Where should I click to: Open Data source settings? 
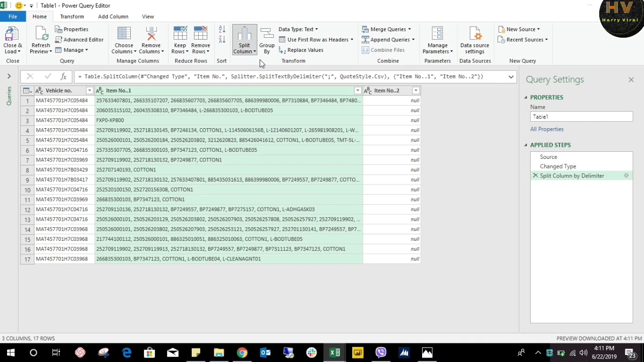474,40
